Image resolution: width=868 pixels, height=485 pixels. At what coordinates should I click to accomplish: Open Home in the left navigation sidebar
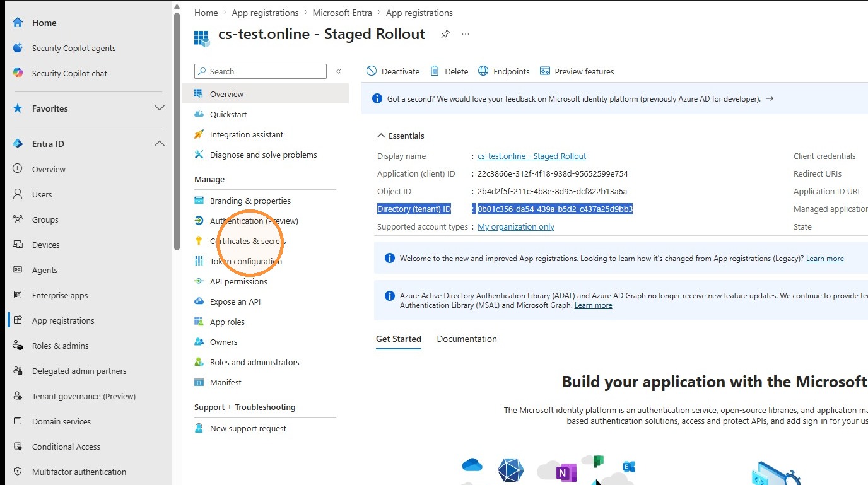44,23
